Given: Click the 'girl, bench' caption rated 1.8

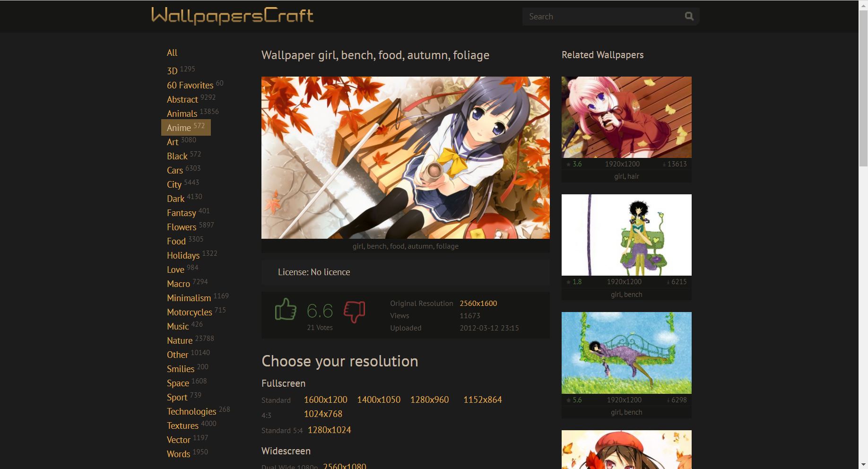Looking at the screenshot, I should tap(626, 295).
